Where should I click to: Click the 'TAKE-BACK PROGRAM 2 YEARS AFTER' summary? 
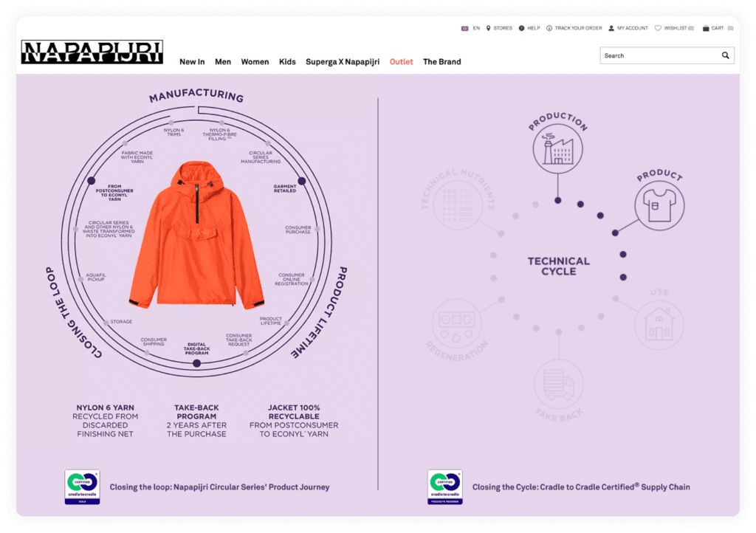pos(196,421)
